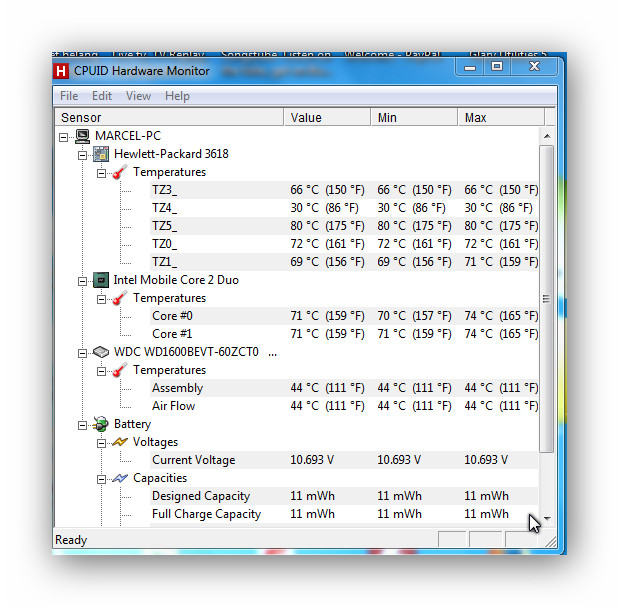Collapse the Battery node

(83, 424)
